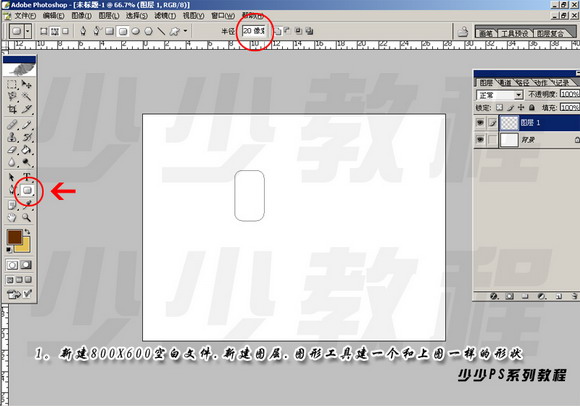
Task: Open geometry options arrow after Custom Shape
Action: click(185, 31)
